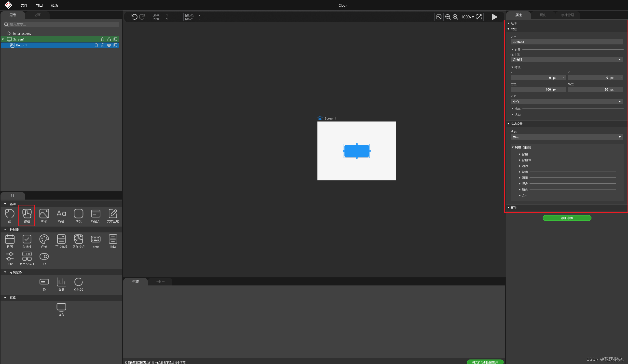This screenshot has height=364, width=628.
Task: Toggle visibility eye on Button1 layer
Action: tap(109, 45)
